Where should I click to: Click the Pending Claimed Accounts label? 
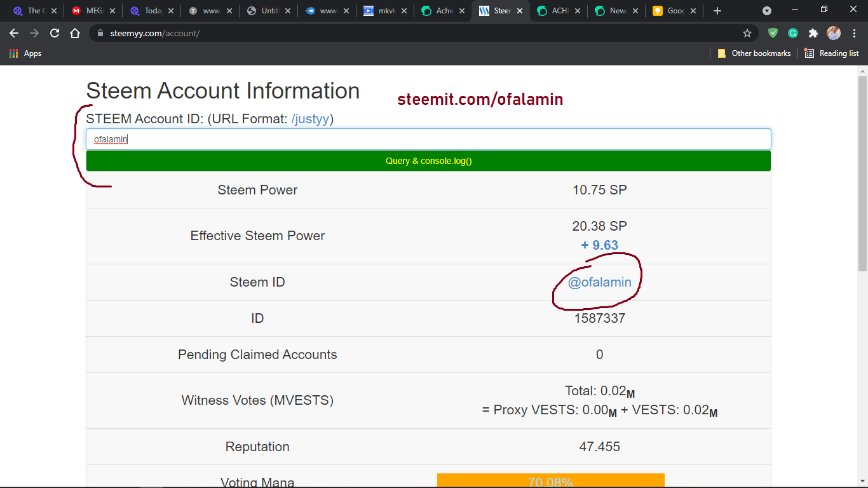pyautogui.click(x=257, y=355)
